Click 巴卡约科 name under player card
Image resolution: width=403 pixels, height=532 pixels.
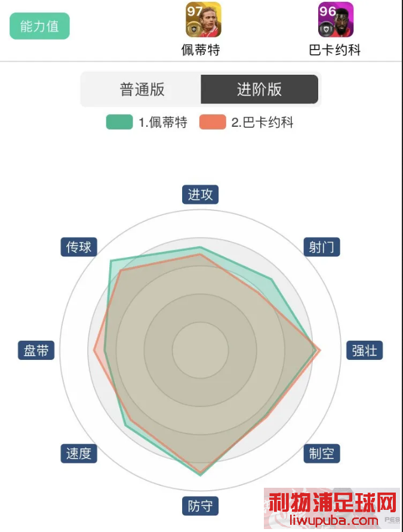335,50
